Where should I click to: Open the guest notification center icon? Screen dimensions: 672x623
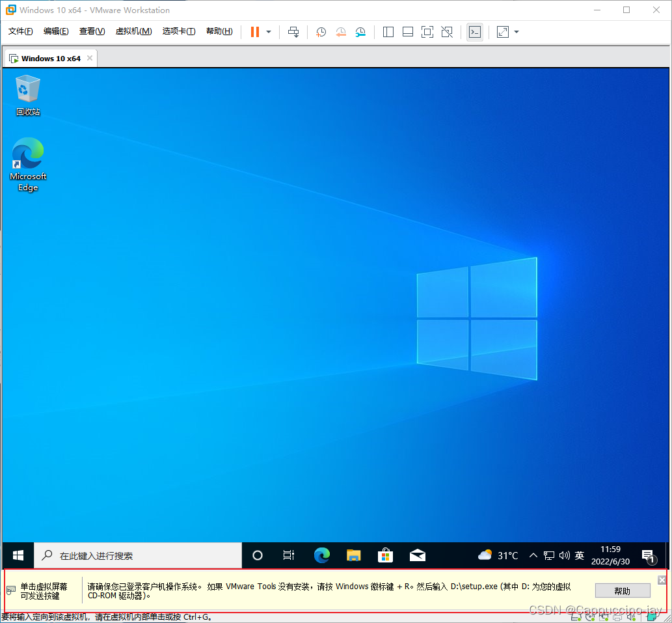[x=649, y=557]
